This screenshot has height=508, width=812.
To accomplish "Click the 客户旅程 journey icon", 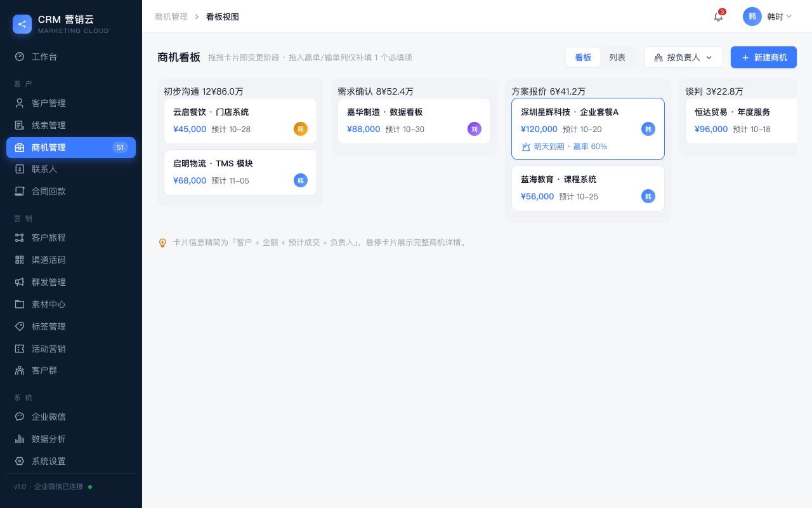I will [20, 237].
